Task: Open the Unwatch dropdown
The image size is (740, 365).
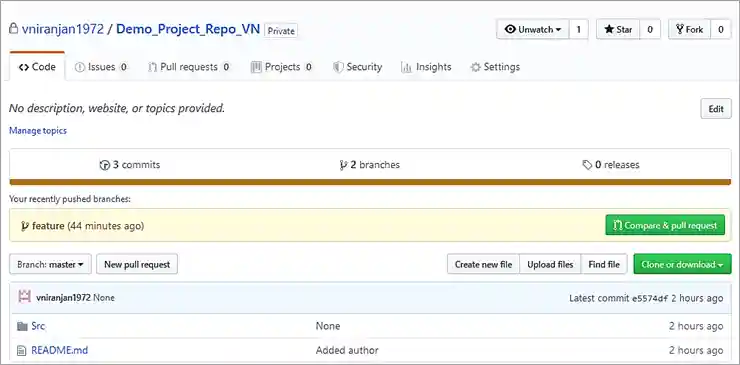Action: click(533, 29)
